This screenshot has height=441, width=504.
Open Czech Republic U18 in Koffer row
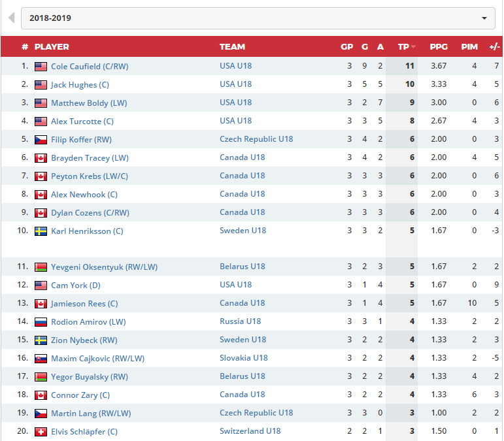256,139
